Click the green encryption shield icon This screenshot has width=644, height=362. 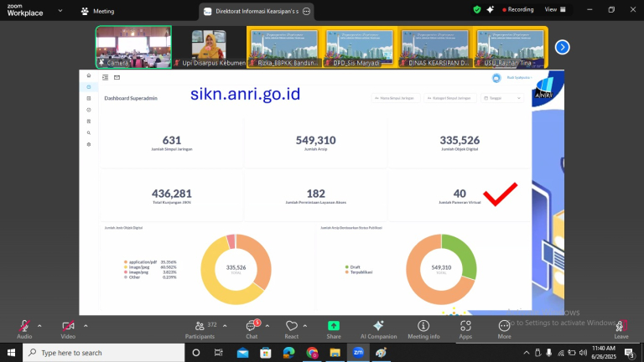click(477, 9)
